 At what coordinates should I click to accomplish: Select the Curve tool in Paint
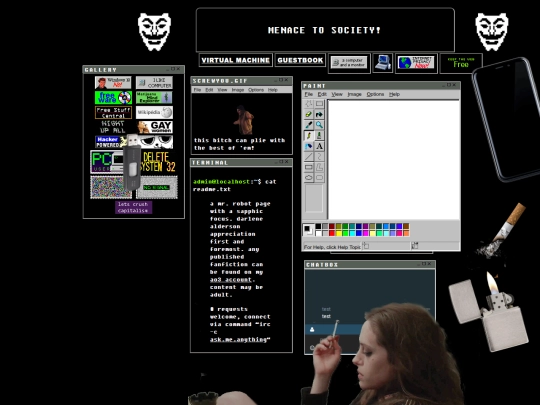[x=319, y=157]
